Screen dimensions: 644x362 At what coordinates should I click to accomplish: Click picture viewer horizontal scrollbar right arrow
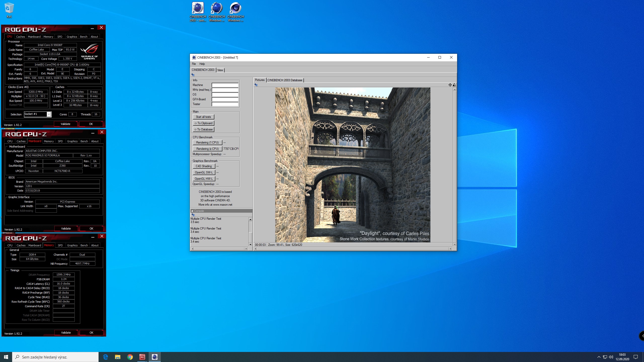(450, 249)
